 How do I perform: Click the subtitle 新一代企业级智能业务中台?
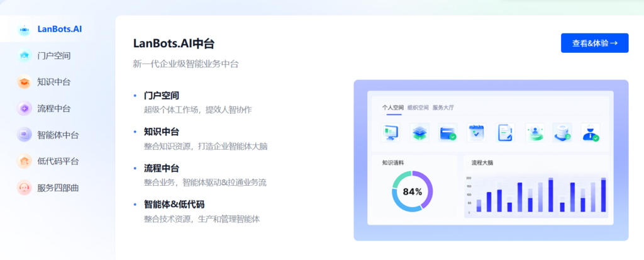point(186,64)
